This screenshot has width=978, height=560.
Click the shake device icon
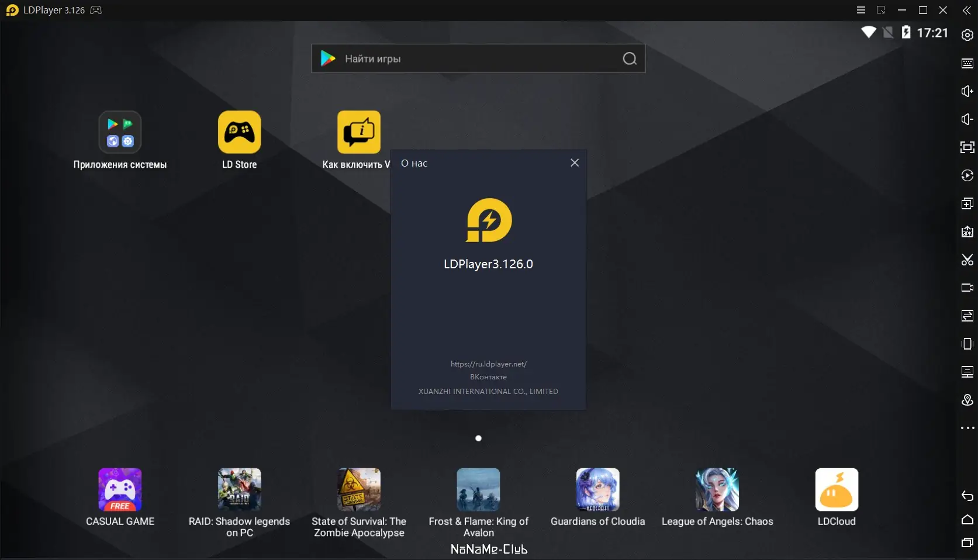point(967,344)
